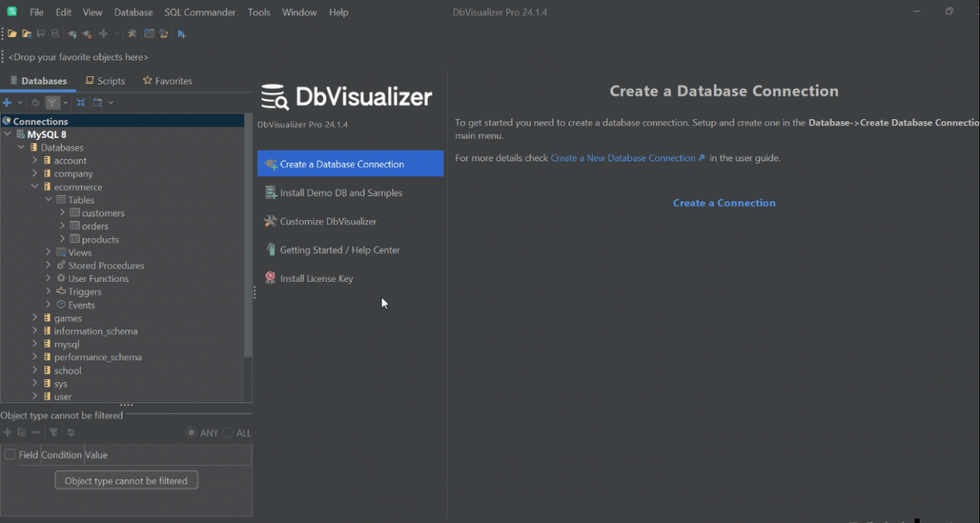This screenshot has width=980, height=523.
Task: Expand the orders table node
Action: coord(63,225)
